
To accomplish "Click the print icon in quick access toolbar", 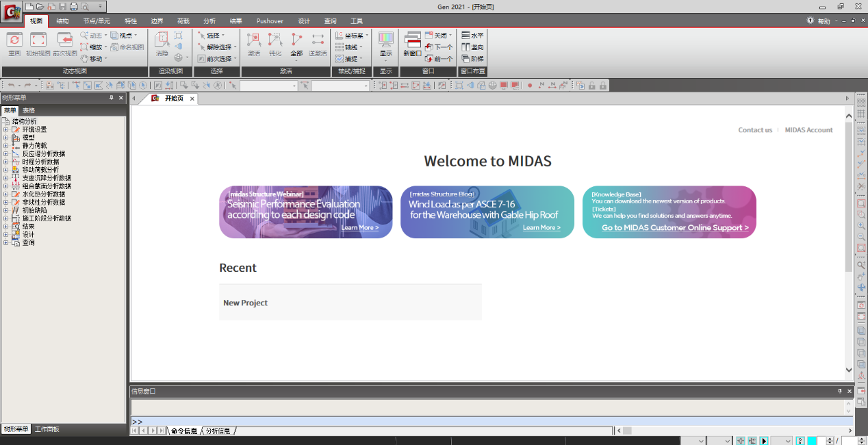I will (73, 6).
